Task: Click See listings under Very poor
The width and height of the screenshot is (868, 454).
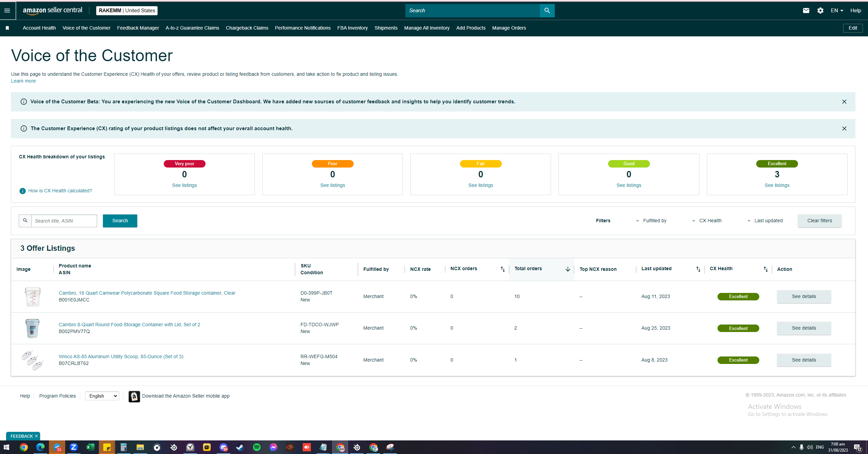Action: [184, 185]
